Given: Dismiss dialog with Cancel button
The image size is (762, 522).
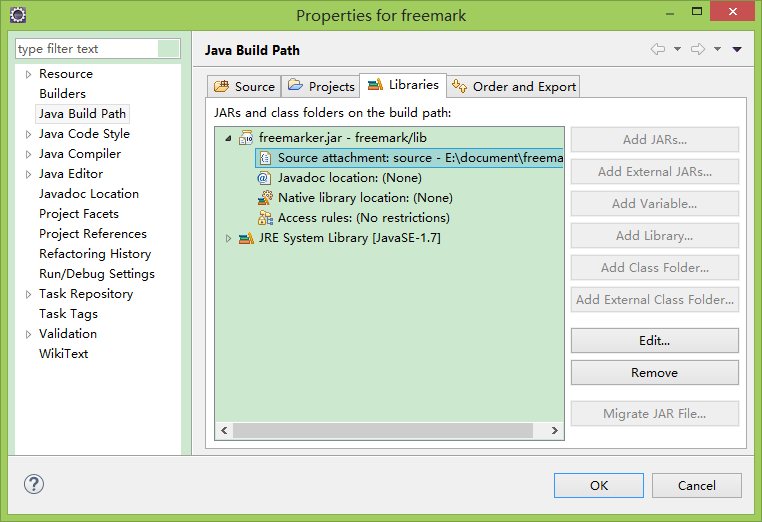Looking at the screenshot, I should click(696, 486).
